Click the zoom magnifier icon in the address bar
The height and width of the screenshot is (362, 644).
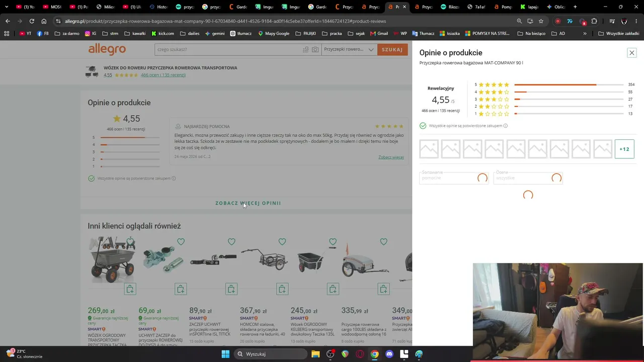pos(519,21)
